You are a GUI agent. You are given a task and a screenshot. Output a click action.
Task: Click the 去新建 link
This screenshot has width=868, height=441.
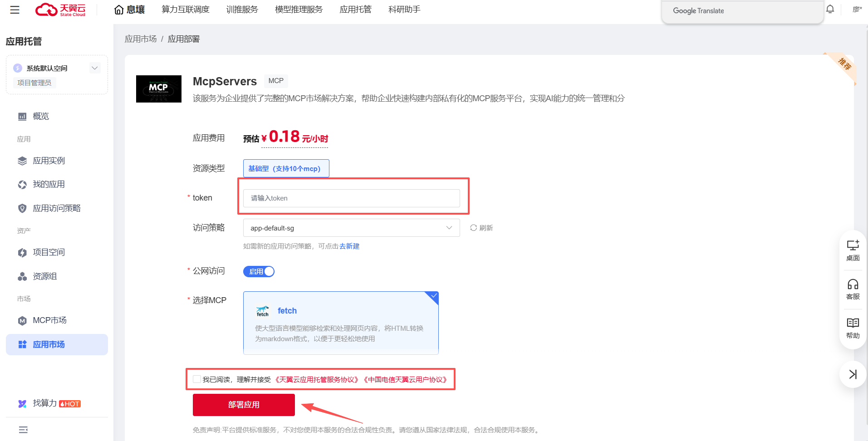(349, 246)
